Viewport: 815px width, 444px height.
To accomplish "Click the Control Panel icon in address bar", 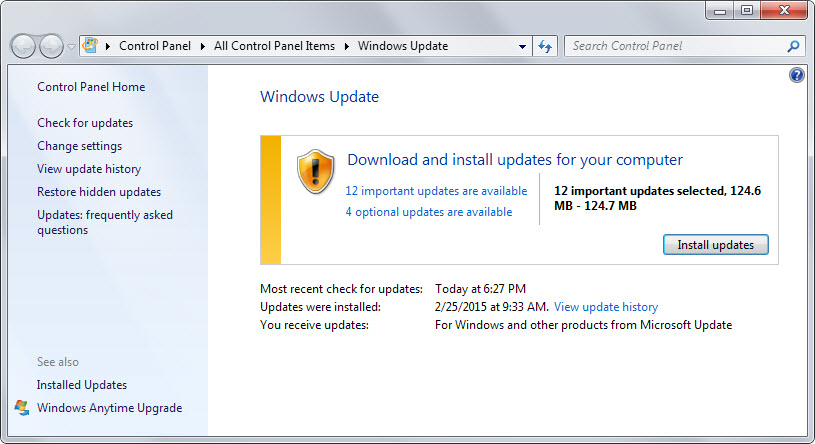I will tap(90, 46).
